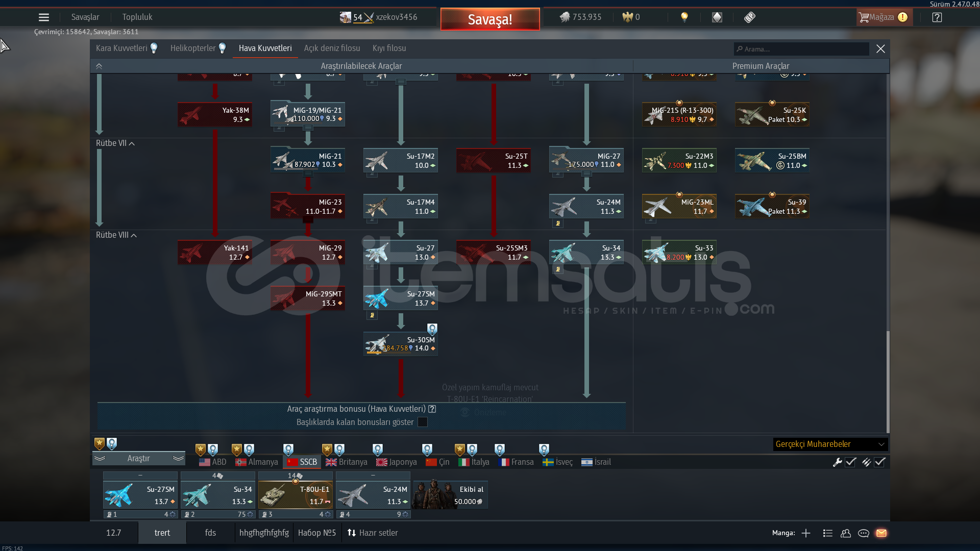
Task: Open the Gerçekçi Muharebeler game mode dropdown
Action: coord(830,444)
